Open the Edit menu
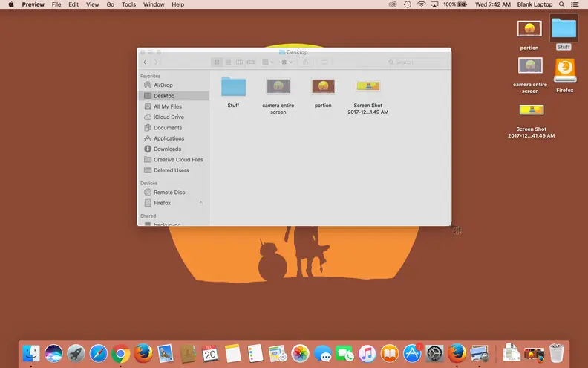 (x=73, y=4)
